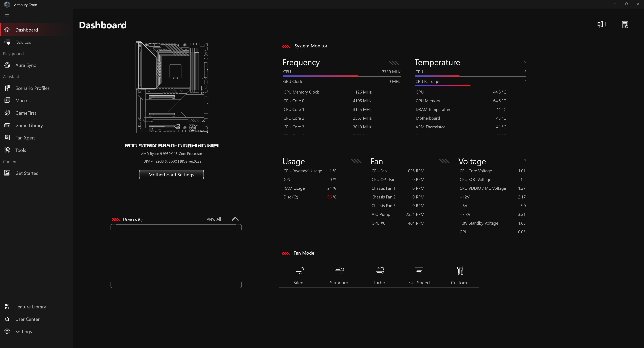This screenshot has height=348, width=644.
Task: Select the Full Speed fan mode icon
Action: tap(419, 271)
